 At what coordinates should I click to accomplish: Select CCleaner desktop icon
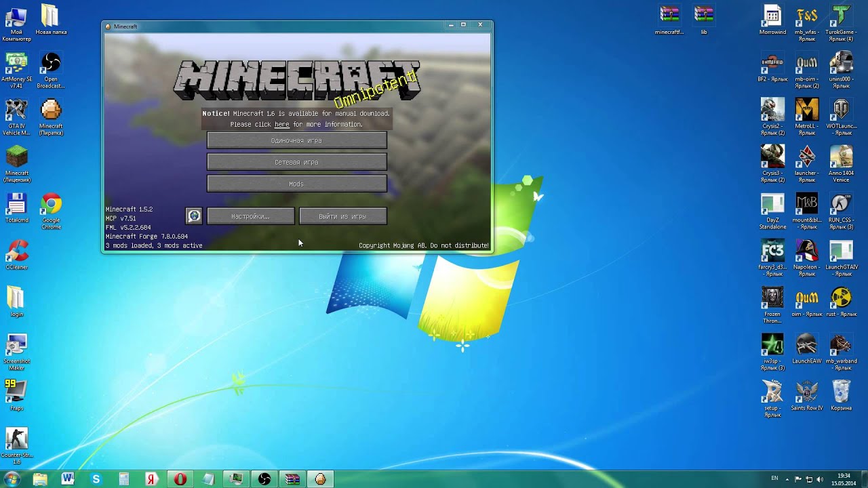click(16, 255)
